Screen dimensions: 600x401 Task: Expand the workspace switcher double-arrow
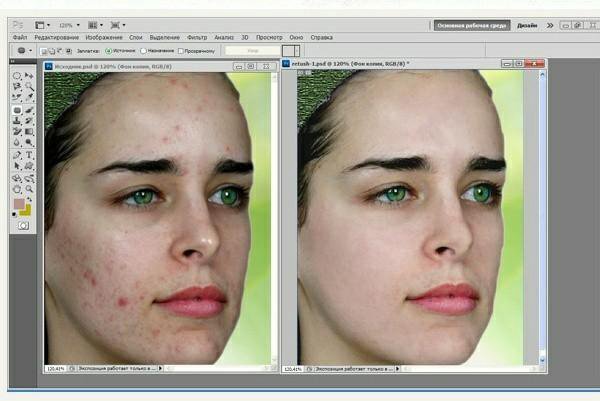coord(548,24)
